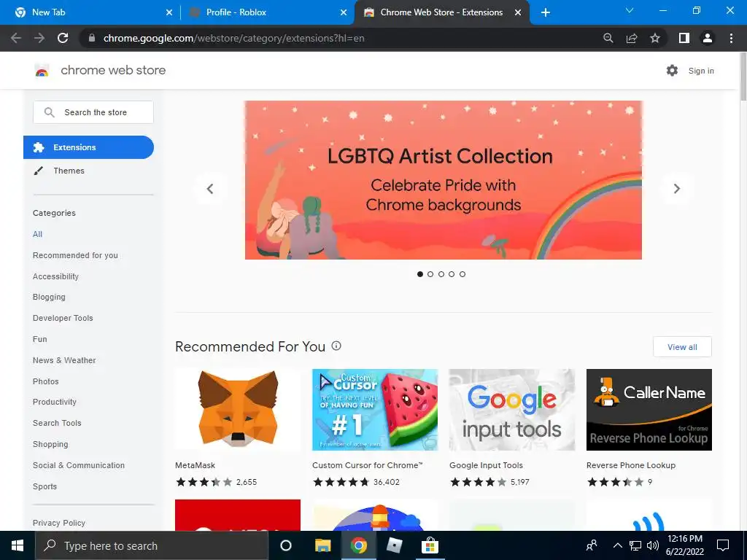Image resolution: width=747 pixels, height=560 pixels.
Task: Select the Themes section
Action: pos(69,171)
